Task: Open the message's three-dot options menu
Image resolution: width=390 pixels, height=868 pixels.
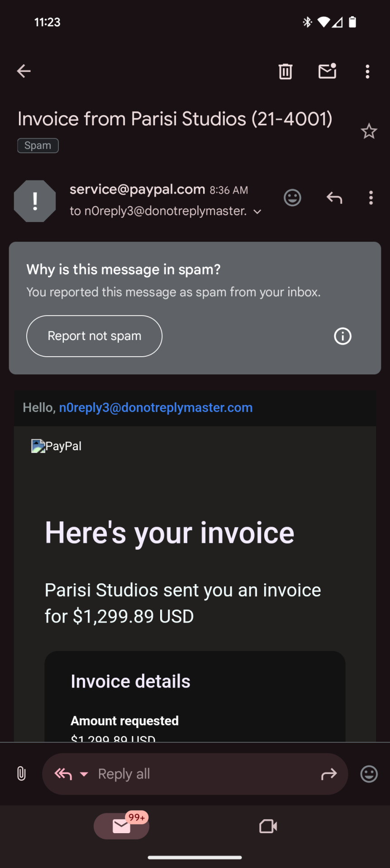Action: pos(371,198)
